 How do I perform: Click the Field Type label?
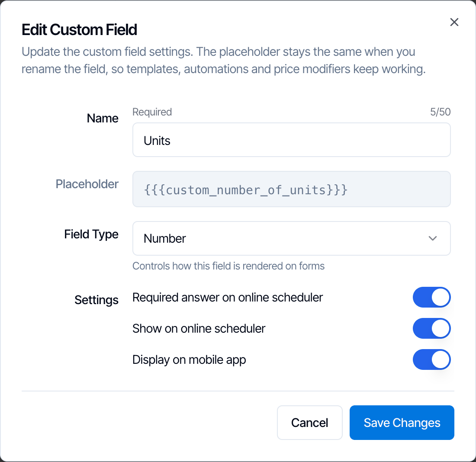(91, 234)
